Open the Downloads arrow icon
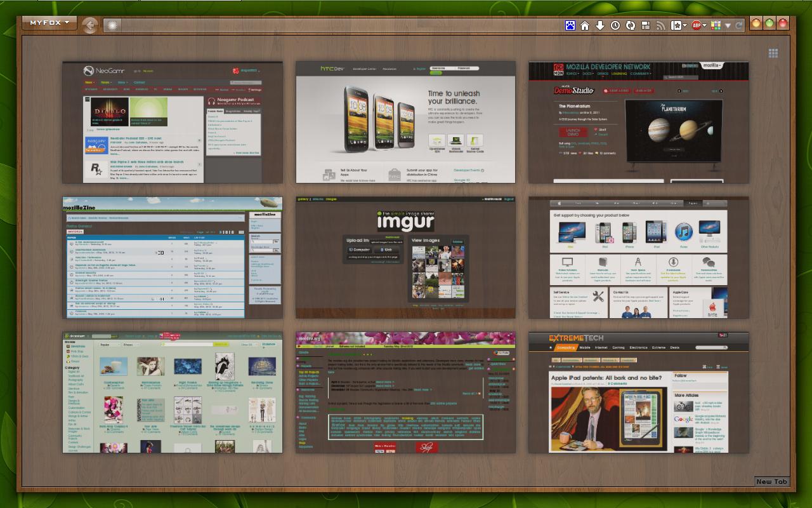812x508 pixels. click(x=600, y=25)
